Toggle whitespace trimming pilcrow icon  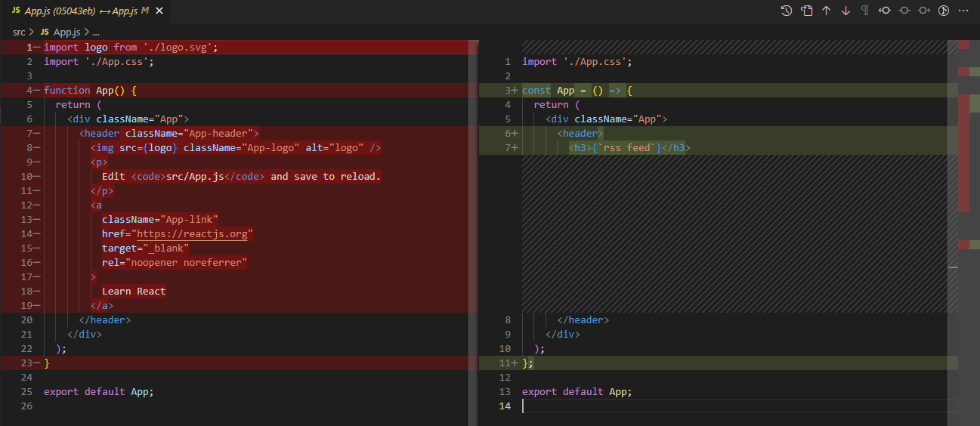(865, 11)
